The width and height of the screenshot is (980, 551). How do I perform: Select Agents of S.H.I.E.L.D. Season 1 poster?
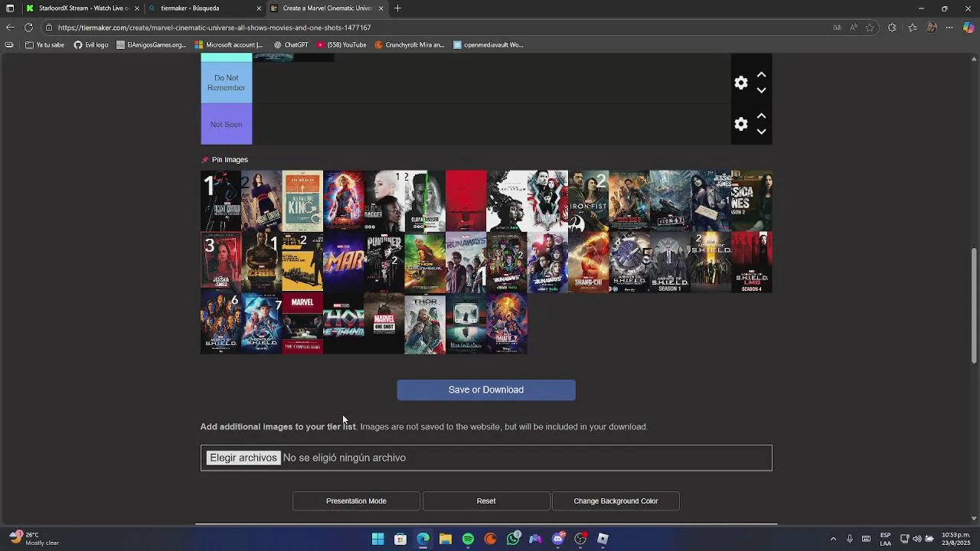(x=670, y=262)
